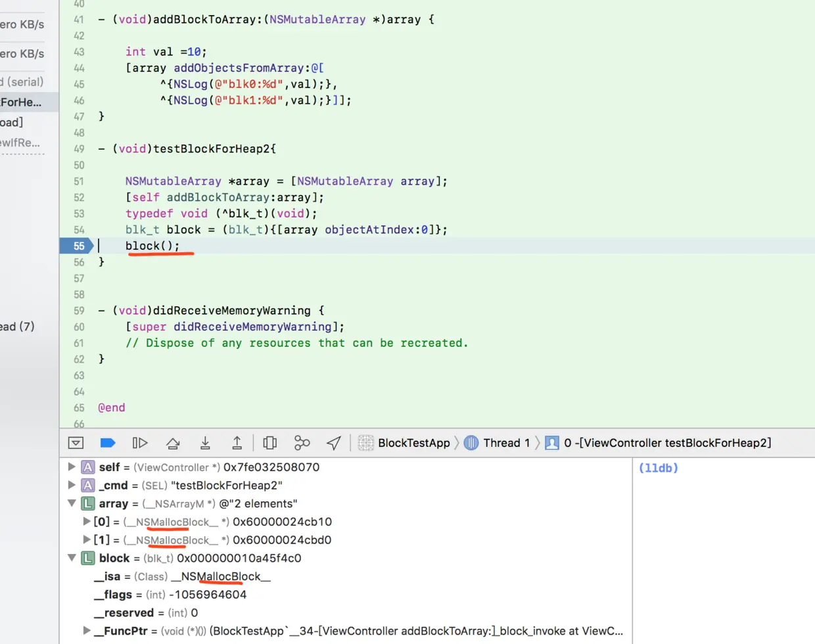Click the lldb console input area
The height and width of the screenshot is (644, 815).
tap(724, 551)
